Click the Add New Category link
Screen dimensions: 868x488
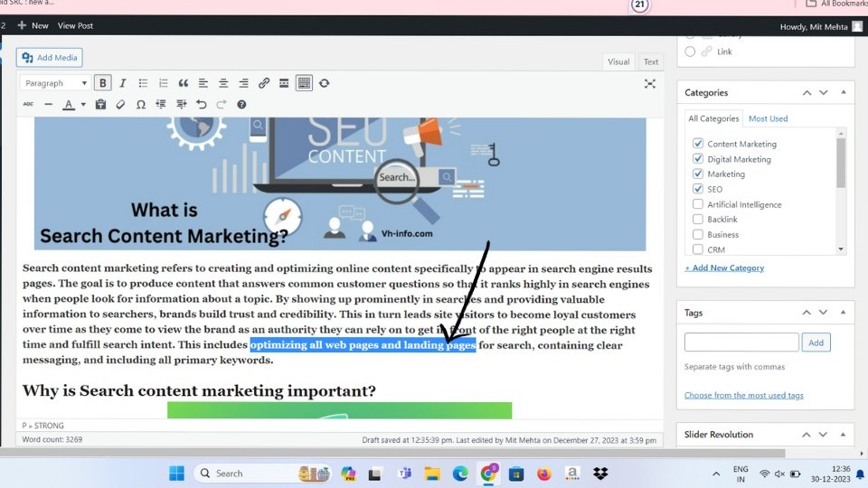coord(724,267)
